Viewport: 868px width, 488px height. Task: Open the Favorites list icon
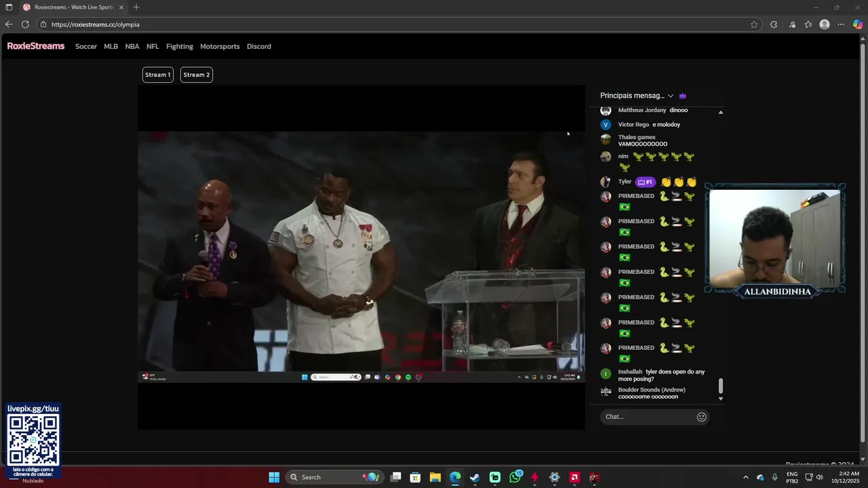click(808, 24)
